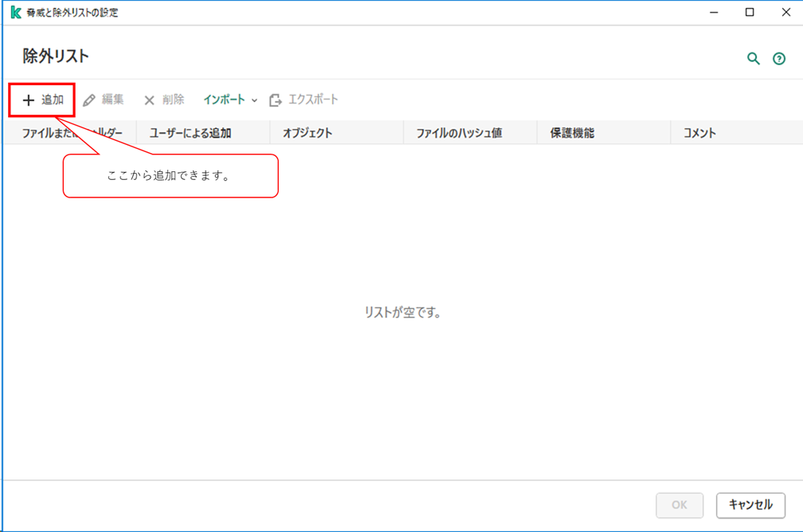
Task: Open the search magnifier icon
Action: (753, 57)
